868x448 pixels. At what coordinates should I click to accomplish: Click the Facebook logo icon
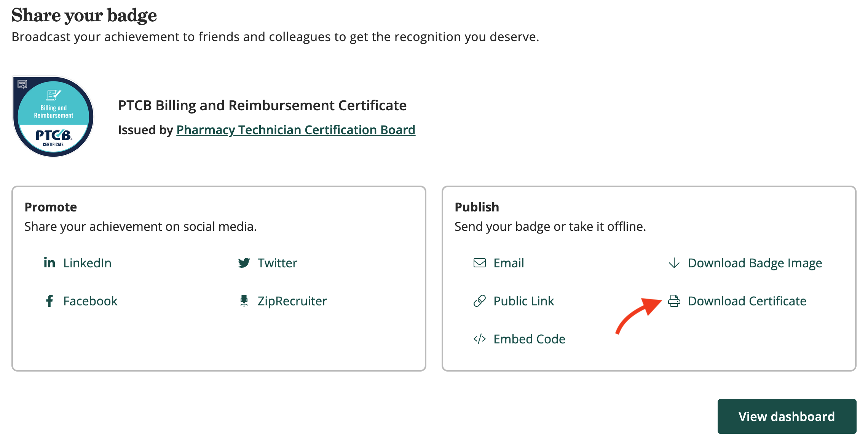pyautogui.click(x=49, y=301)
